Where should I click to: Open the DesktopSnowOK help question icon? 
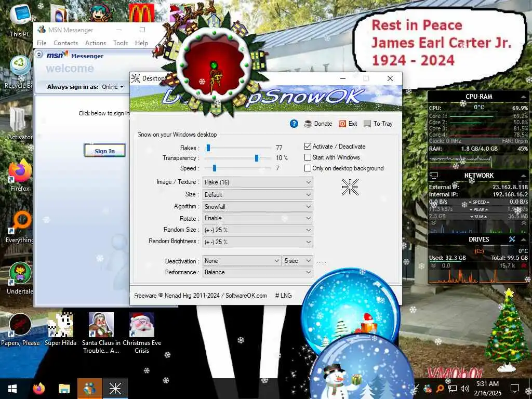click(294, 124)
